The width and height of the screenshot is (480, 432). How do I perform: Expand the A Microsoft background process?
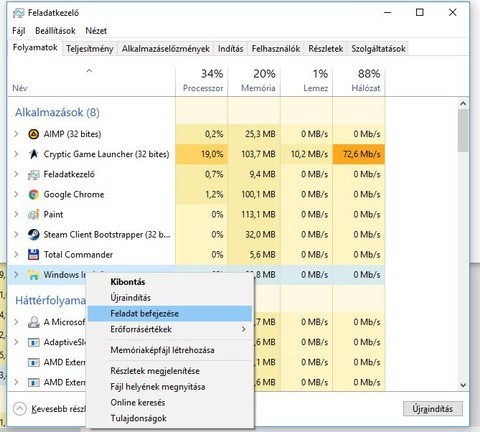[x=16, y=322]
